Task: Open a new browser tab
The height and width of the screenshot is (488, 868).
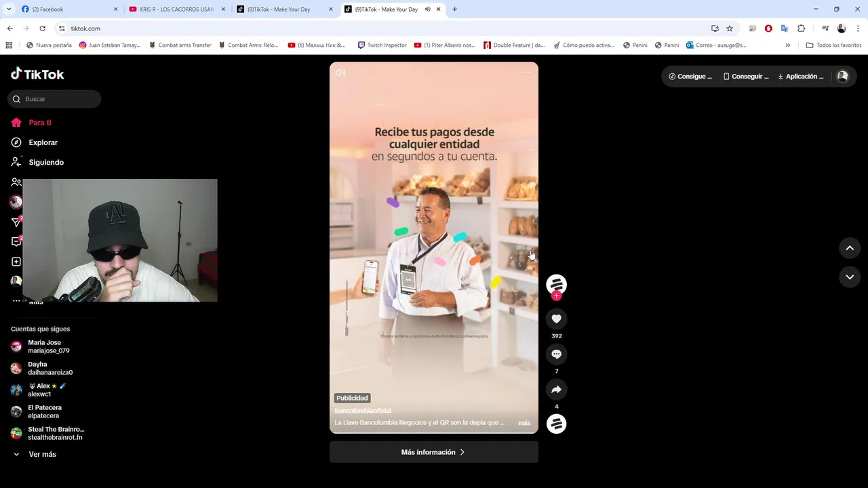Action: (454, 9)
